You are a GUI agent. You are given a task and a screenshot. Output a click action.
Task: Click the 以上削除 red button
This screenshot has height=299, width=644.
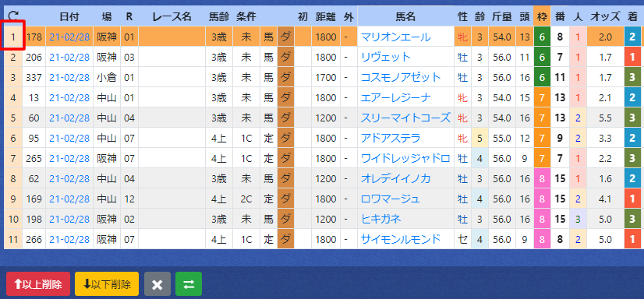coord(38,284)
